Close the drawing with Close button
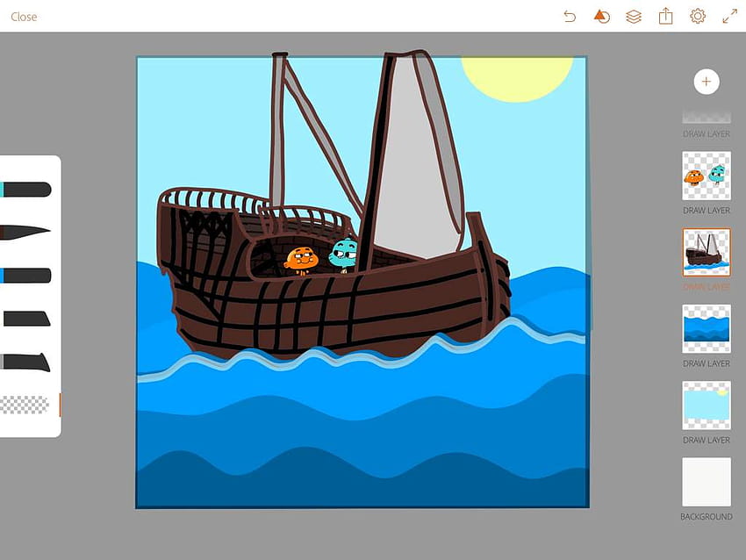 pyautogui.click(x=24, y=17)
